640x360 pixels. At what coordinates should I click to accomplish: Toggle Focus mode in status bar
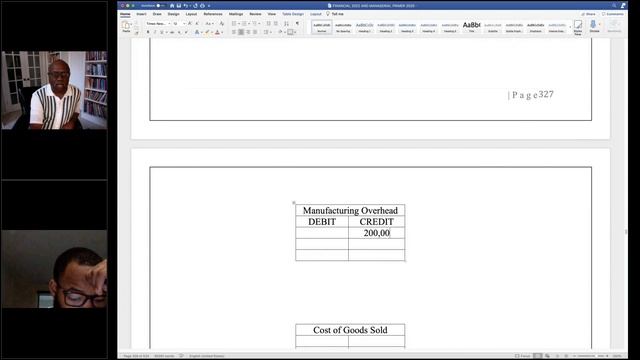point(522,356)
